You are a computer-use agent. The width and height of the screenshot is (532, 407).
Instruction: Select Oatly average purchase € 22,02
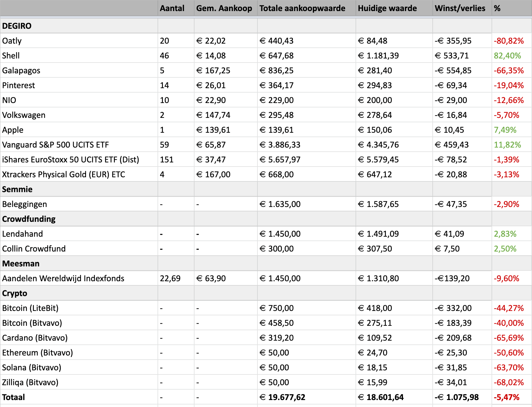226,41
